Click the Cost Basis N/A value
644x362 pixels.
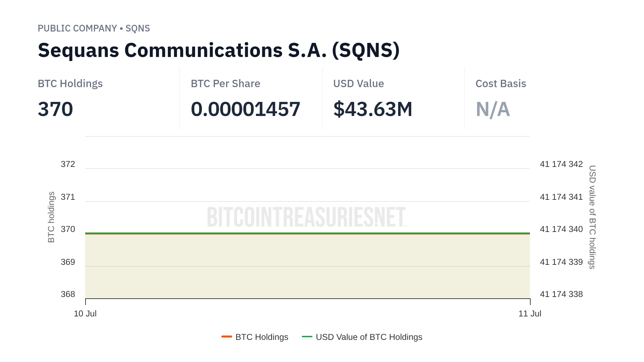(x=493, y=109)
